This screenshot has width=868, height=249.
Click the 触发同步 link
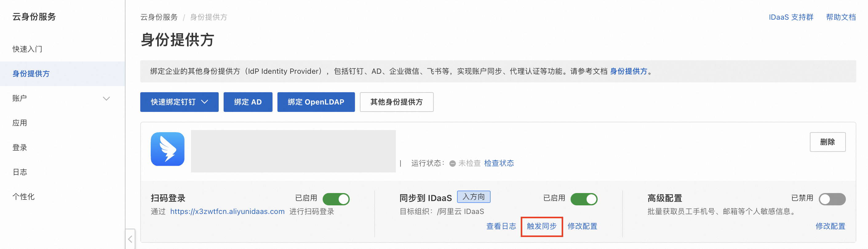[x=541, y=226]
